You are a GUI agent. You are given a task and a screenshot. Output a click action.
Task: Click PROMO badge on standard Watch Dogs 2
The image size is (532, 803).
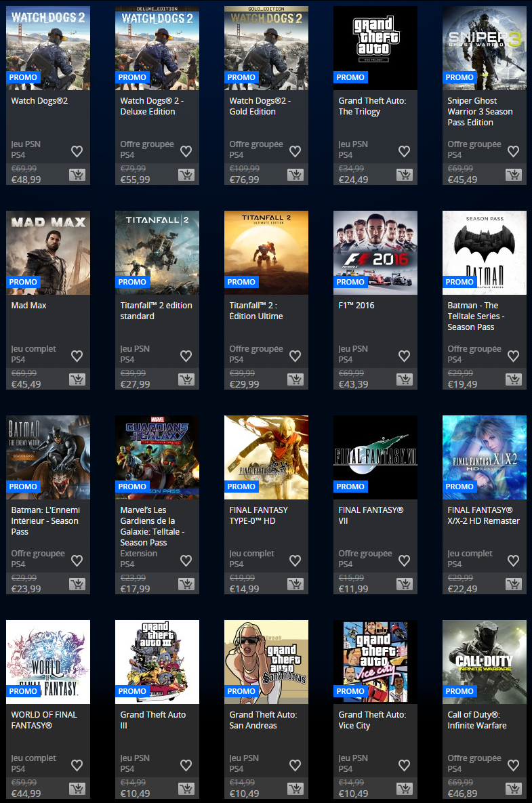click(x=24, y=77)
